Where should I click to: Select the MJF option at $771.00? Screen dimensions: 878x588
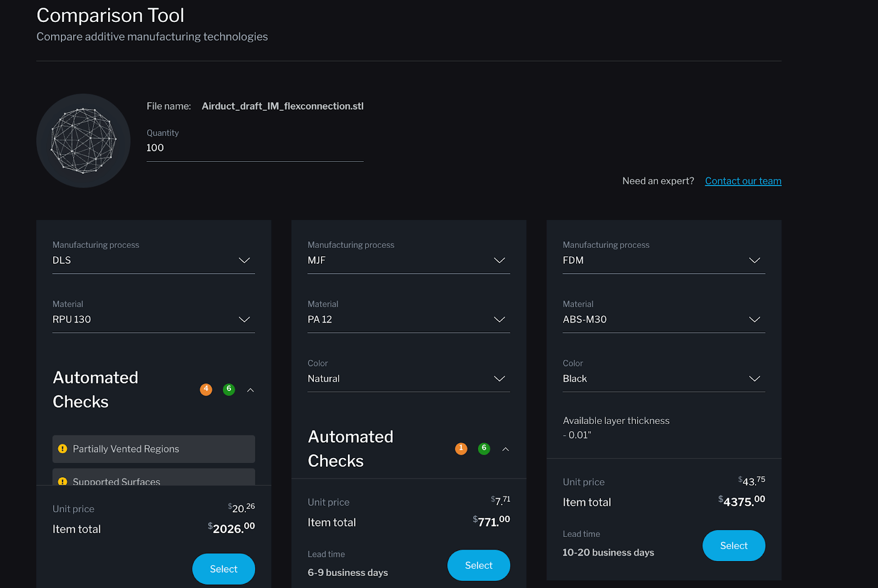point(479,565)
